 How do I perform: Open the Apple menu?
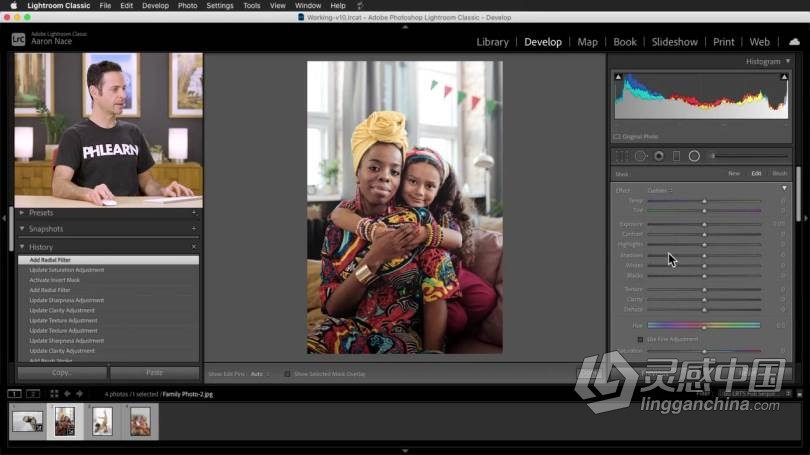click(14, 6)
